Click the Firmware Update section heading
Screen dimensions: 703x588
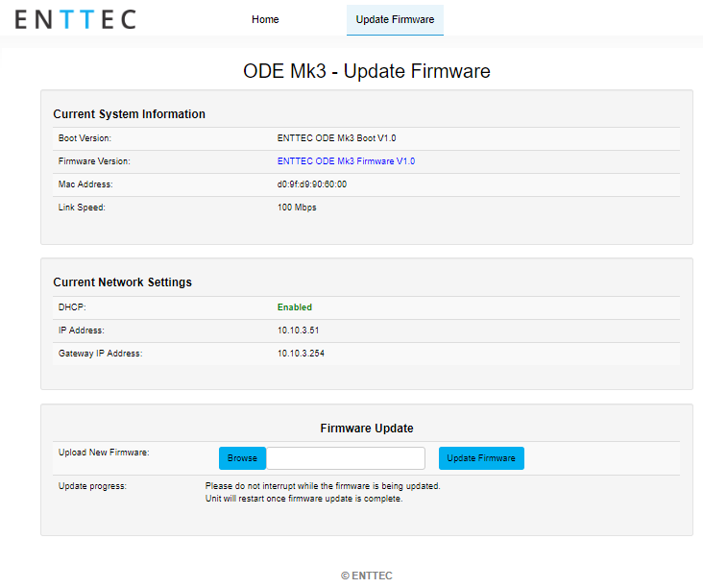(367, 429)
